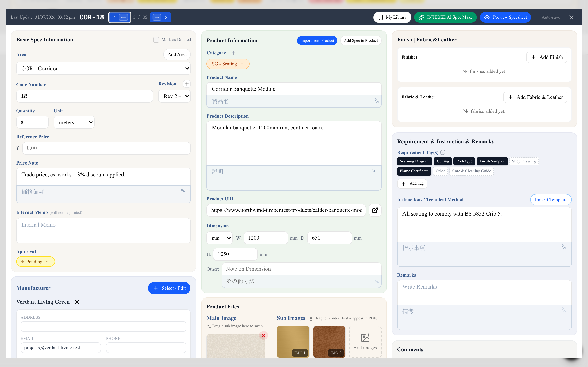The height and width of the screenshot is (367, 588).
Task: Click the translate icon in Price Note field
Action: tap(183, 191)
